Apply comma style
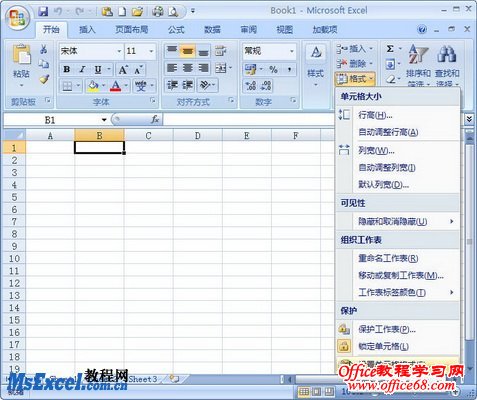This screenshot has height=400, width=477. (x=289, y=69)
